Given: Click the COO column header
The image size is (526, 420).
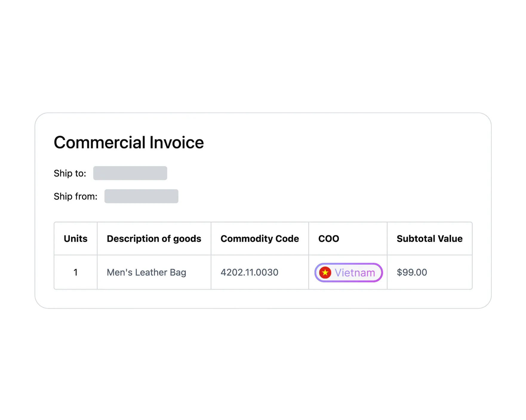Looking at the screenshot, I should click(x=329, y=239).
